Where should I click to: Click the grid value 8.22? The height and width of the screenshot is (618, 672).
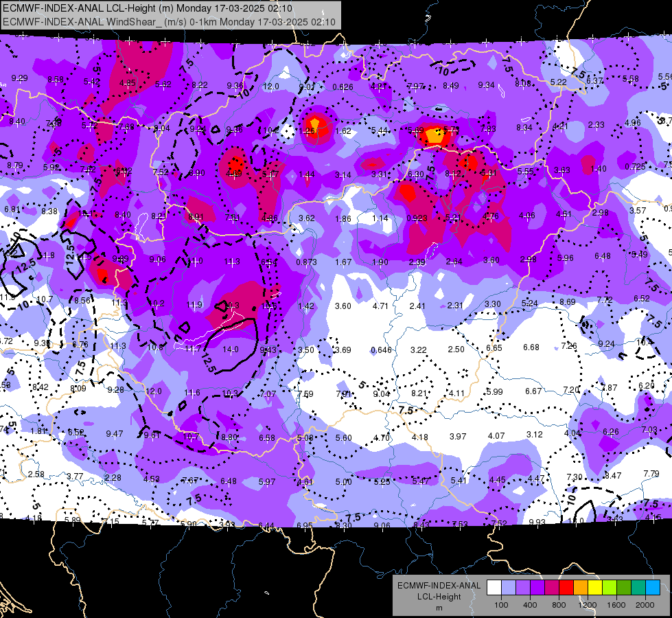point(200,85)
